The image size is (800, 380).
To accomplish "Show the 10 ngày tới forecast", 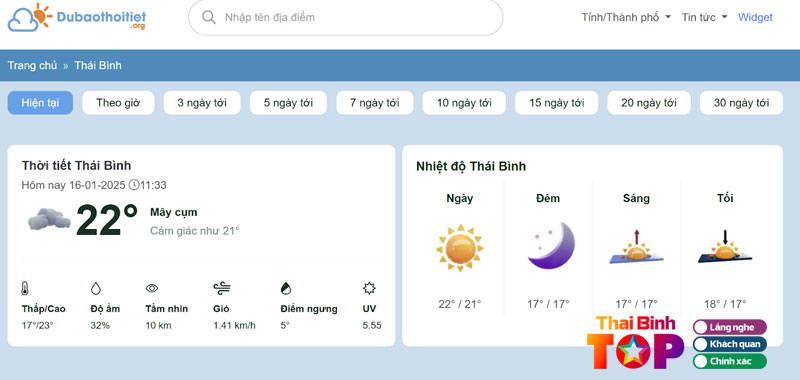I will click(464, 103).
